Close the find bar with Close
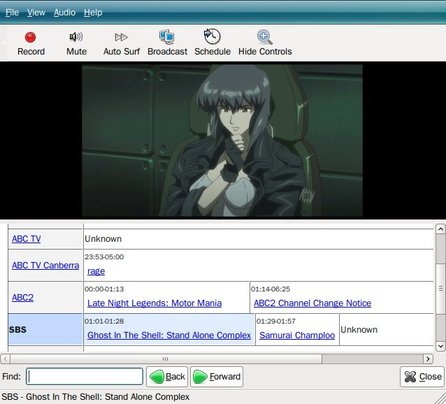 [x=422, y=377]
